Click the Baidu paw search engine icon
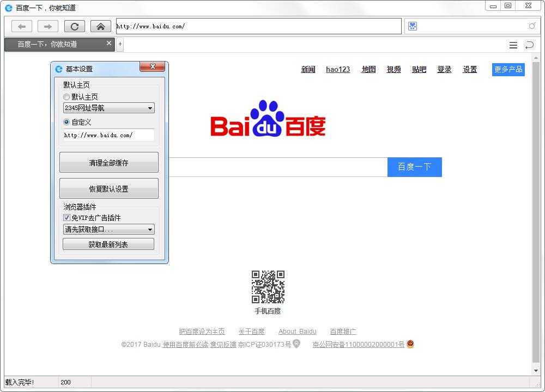This screenshot has height=392, width=545. click(x=413, y=26)
